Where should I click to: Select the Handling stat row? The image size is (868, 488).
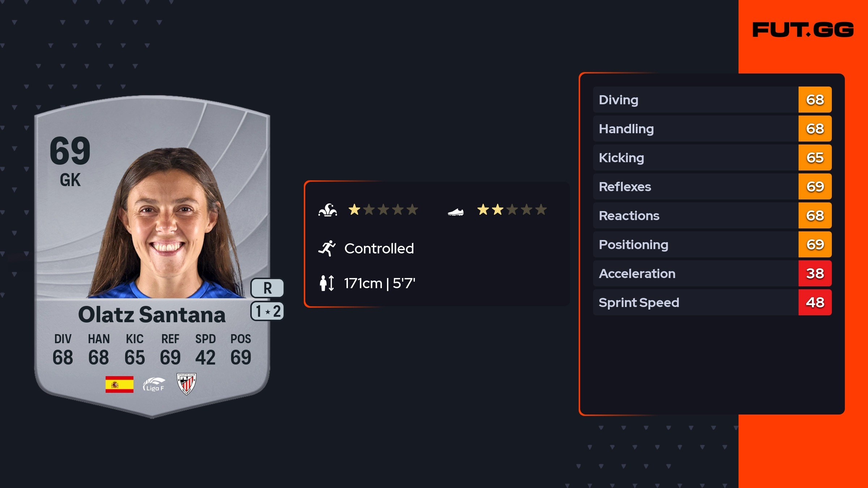[695, 129]
